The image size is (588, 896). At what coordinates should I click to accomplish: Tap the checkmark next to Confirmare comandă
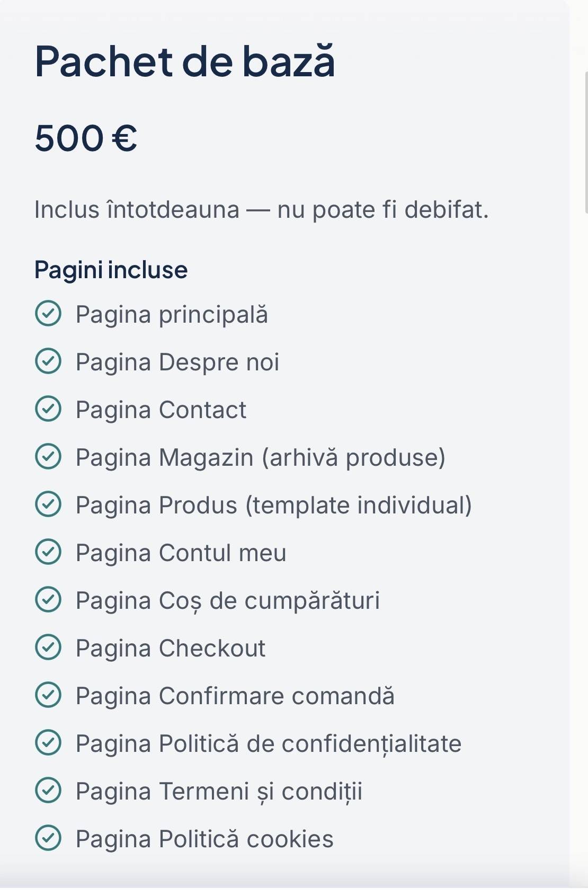48,695
